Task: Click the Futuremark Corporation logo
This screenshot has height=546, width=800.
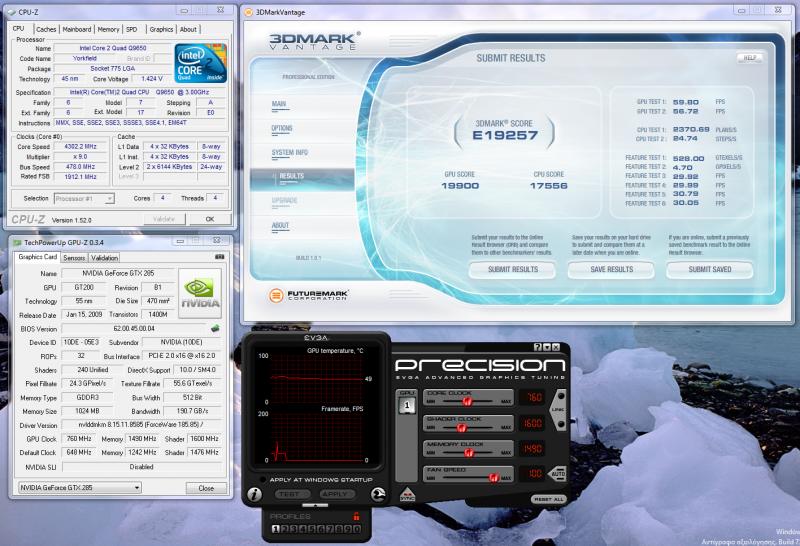Action: [308, 295]
